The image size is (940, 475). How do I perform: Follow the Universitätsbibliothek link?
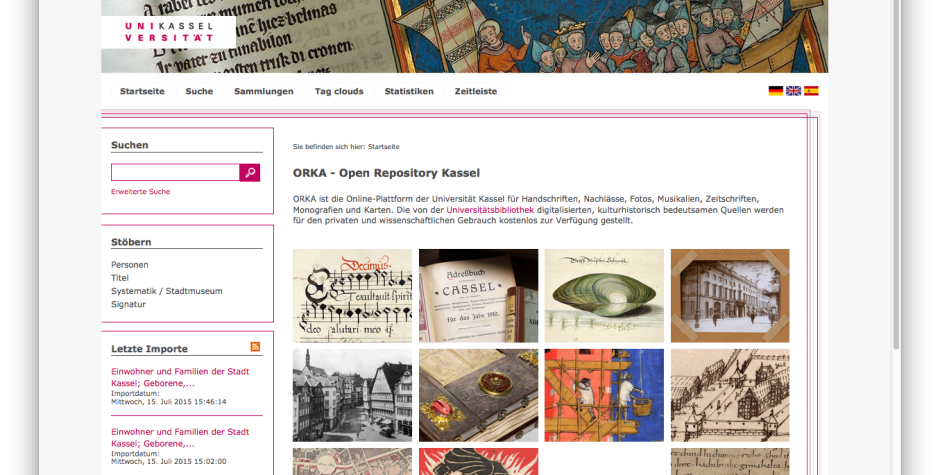(x=490, y=210)
